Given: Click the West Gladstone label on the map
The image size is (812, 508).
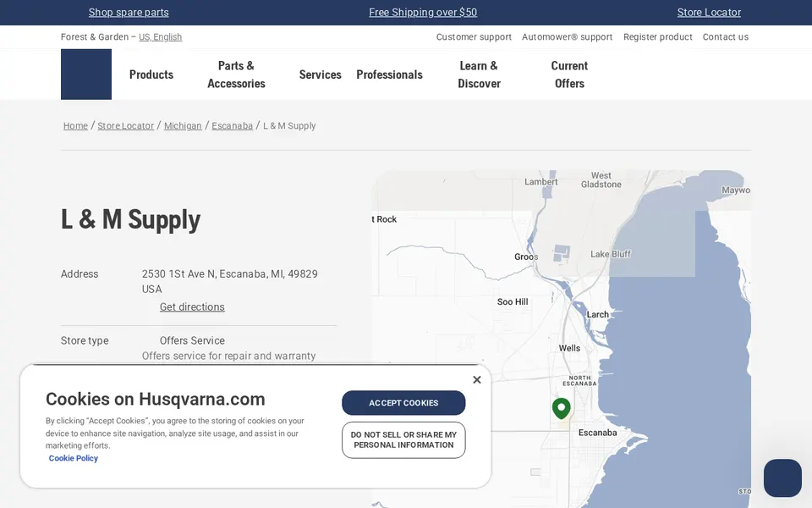Looking at the screenshot, I should coord(601,179).
